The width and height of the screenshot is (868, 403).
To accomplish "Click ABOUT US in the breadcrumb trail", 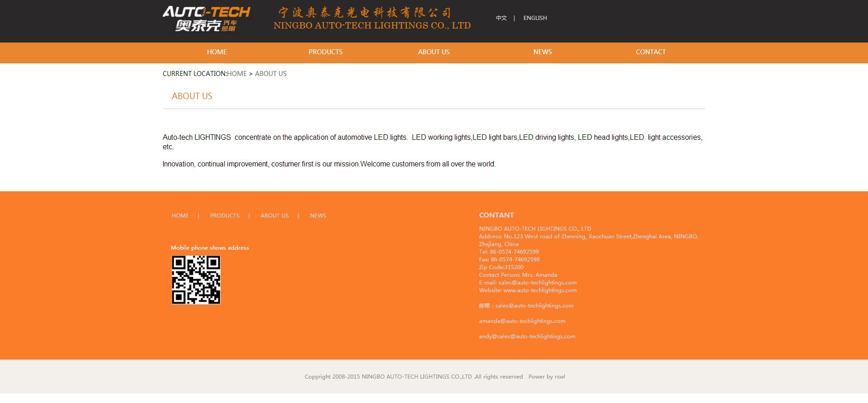I will tap(270, 74).
